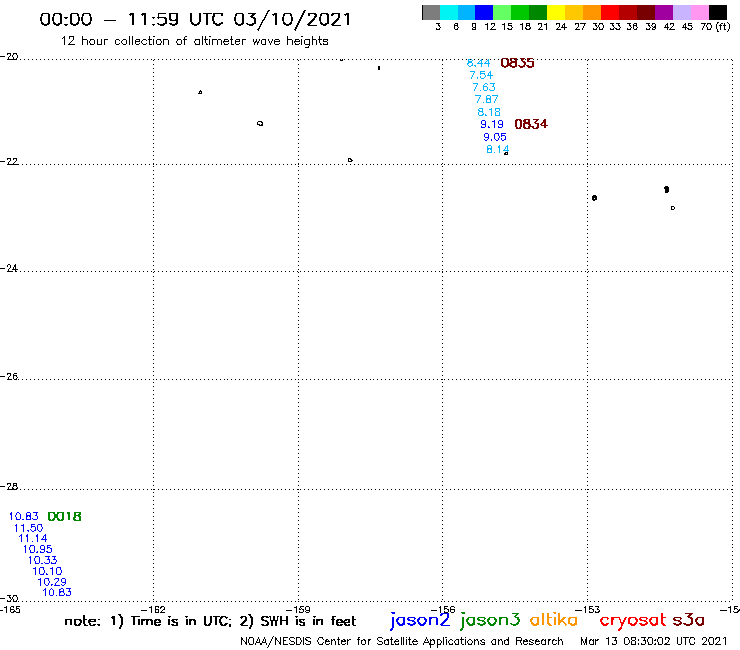Select the 11.50 wave height value
Image resolution: width=740 pixels, height=650 pixels.
pyautogui.click(x=28, y=528)
